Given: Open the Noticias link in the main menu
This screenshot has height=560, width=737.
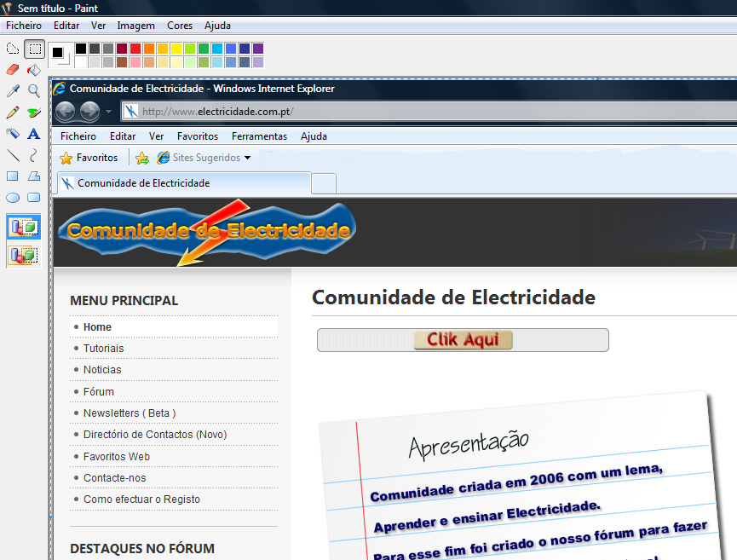Looking at the screenshot, I should pyautogui.click(x=102, y=370).
